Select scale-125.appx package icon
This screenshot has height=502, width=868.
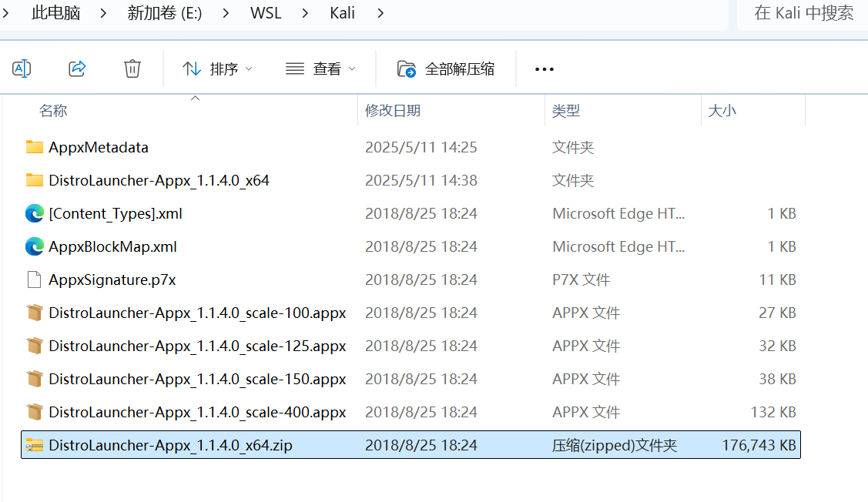[x=35, y=346]
